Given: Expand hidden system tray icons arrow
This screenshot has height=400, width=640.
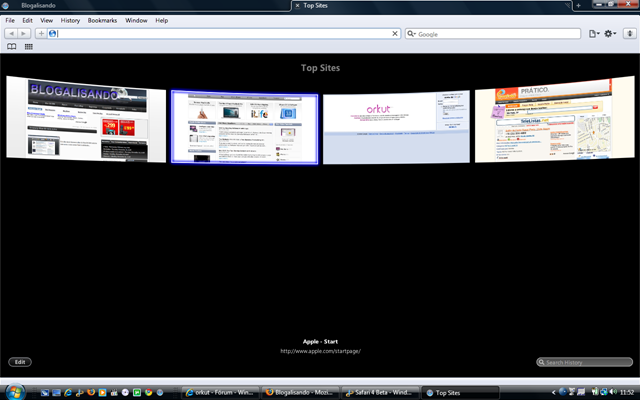Looking at the screenshot, I should 553,393.
